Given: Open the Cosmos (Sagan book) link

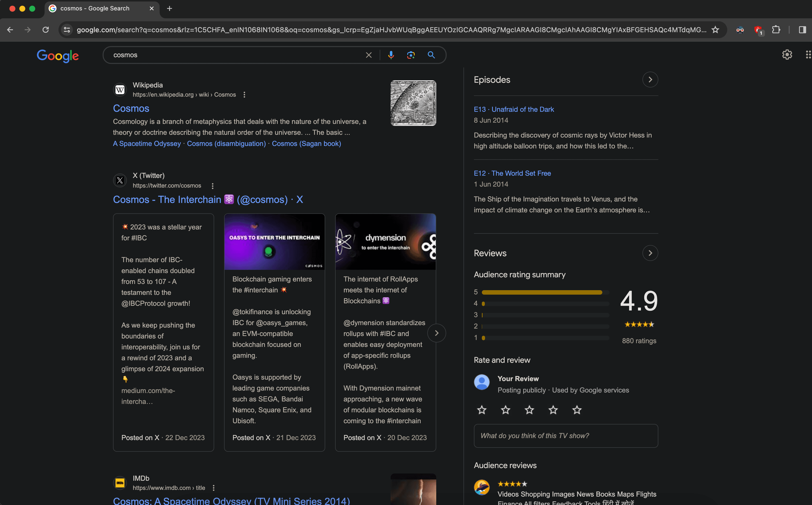Looking at the screenshot, I should [306, 143].
